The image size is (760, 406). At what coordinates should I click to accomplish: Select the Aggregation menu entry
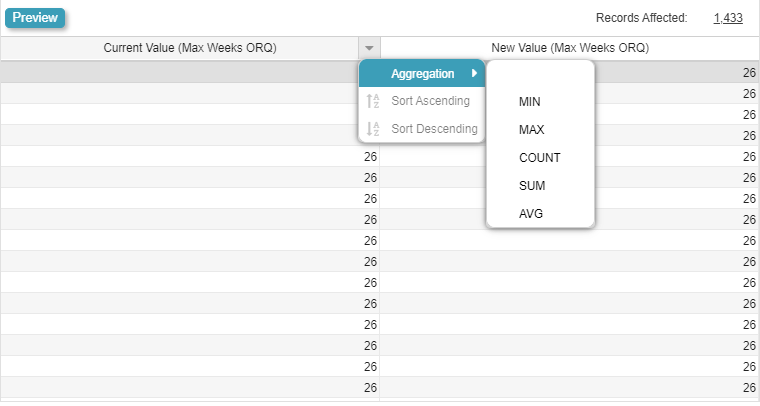coord(422,74)
